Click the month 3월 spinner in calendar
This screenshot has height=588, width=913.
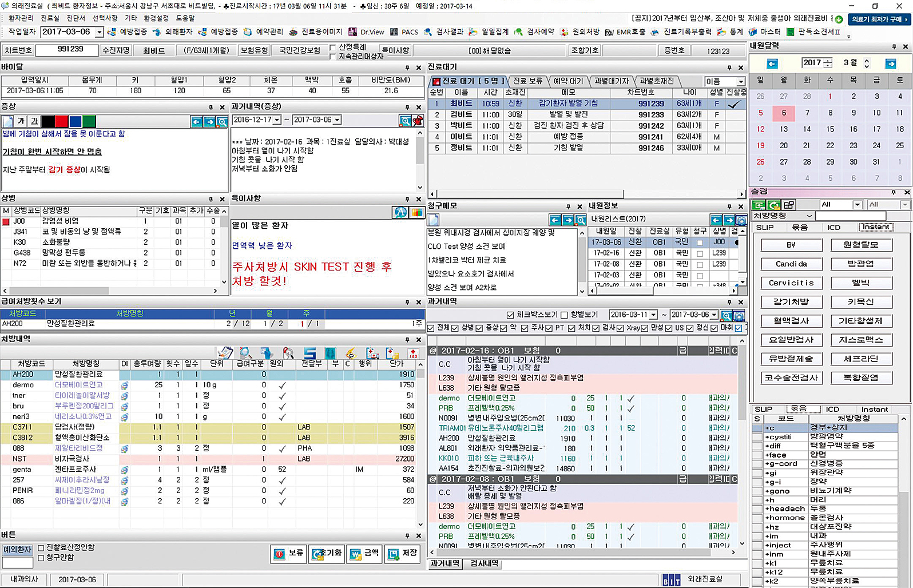click(x=867, y=63)
